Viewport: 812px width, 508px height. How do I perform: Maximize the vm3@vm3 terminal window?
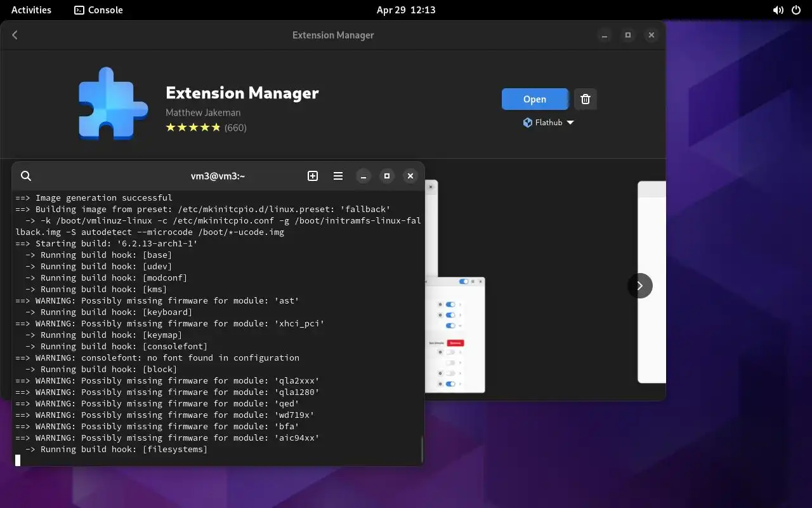pyautogui.click(x=387, y=176)
